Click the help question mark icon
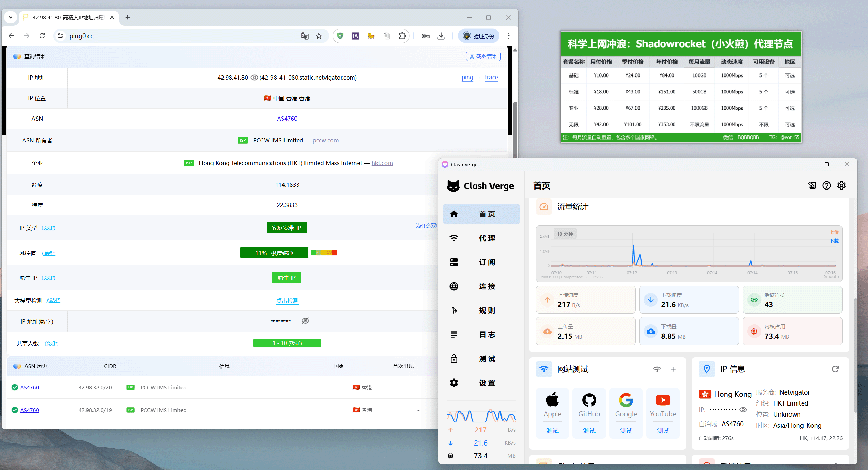Image resolution: width=868 pixels, height=470 pixels. coord(826,185)
